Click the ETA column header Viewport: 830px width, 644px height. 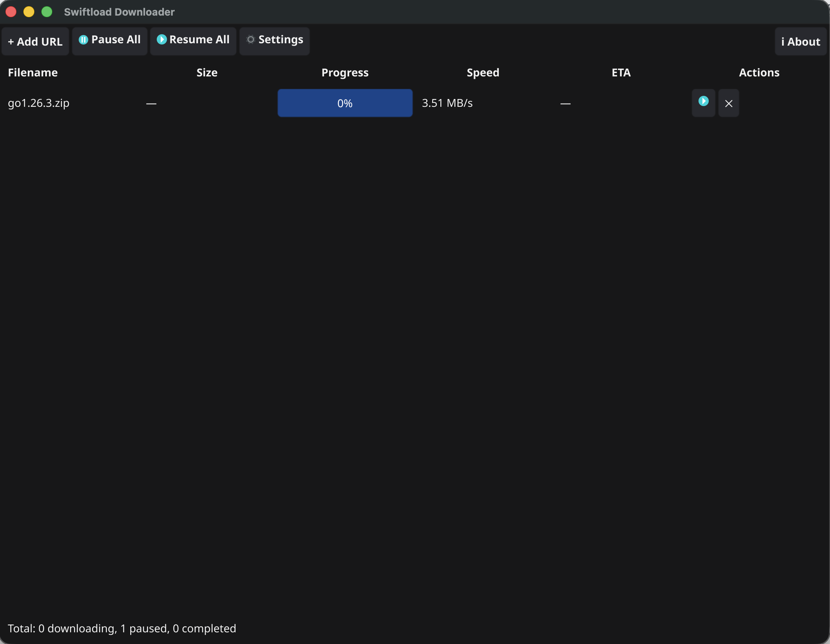[621, 73]
